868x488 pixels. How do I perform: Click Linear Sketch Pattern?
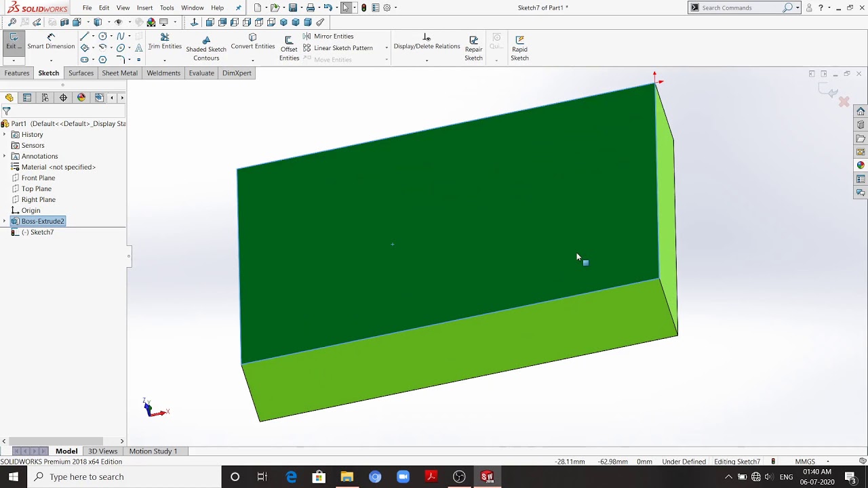point(338,48)
